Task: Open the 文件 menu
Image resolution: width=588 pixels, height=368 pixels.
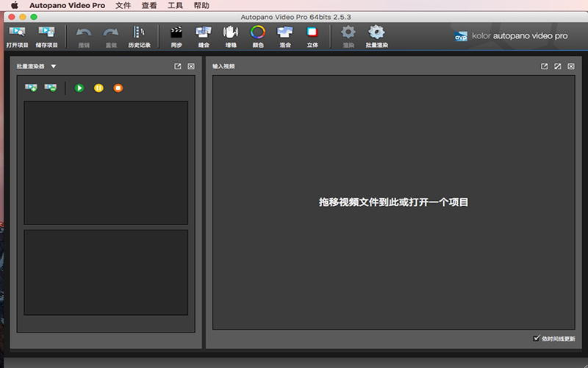Action: pyautogui.click(x=123, y=6)
